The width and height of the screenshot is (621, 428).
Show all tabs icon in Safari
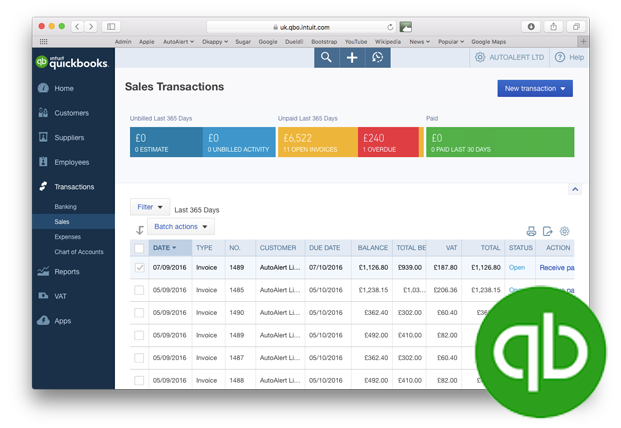click(x=576, y=27)
